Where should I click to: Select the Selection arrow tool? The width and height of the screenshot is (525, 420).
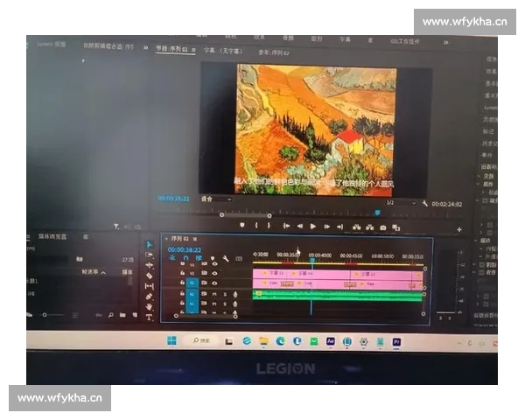(x=150, y=245)
